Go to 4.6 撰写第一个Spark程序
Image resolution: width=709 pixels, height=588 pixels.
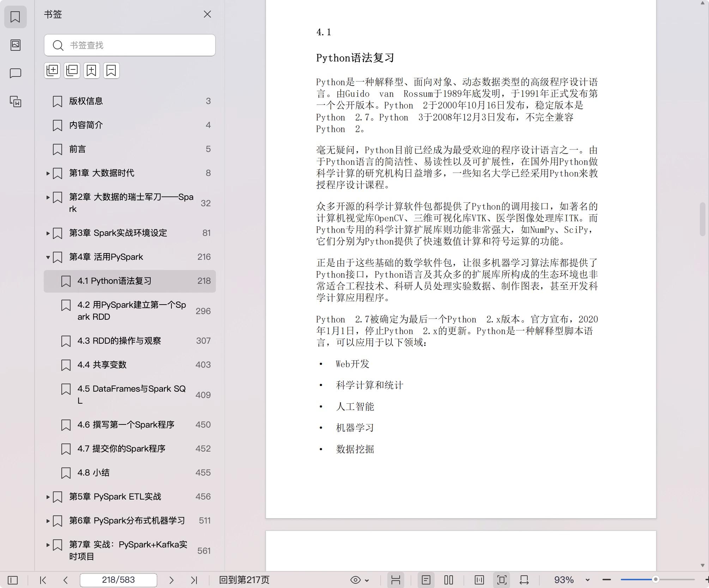tap(130, 425)
